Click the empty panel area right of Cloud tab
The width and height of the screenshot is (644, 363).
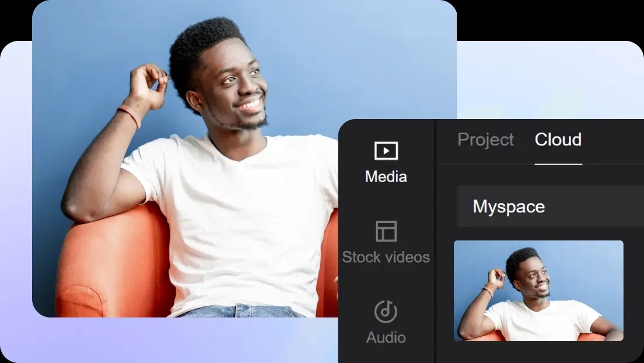click(x=612, y=140)
